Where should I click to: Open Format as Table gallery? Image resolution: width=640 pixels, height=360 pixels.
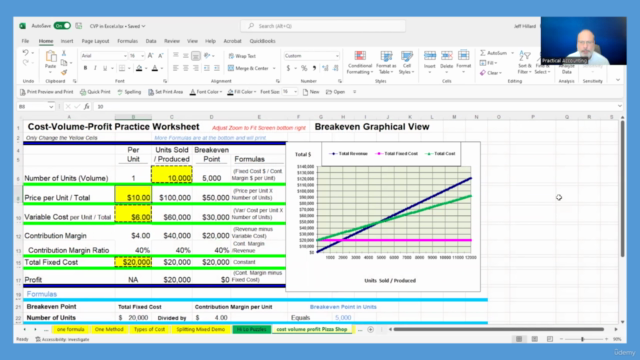click(386, 62)
